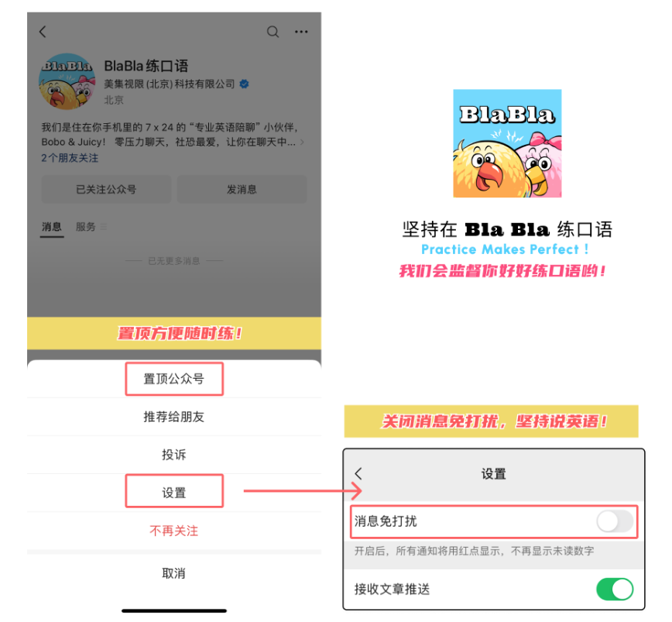672x622 pixels.
Task: Click the large BlaBla parrot logo image
Action: (x=507, y=143)
